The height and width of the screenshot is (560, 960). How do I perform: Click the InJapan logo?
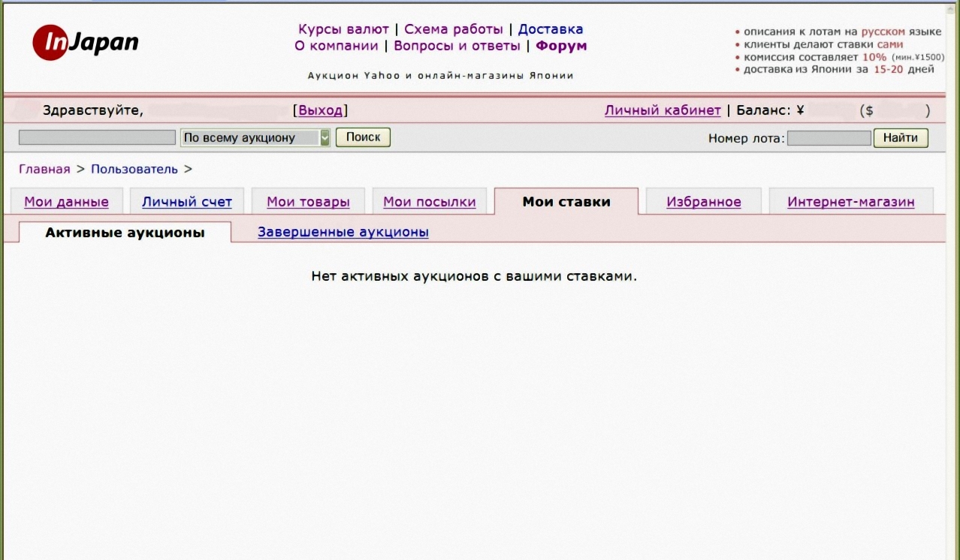coord(86,42)
